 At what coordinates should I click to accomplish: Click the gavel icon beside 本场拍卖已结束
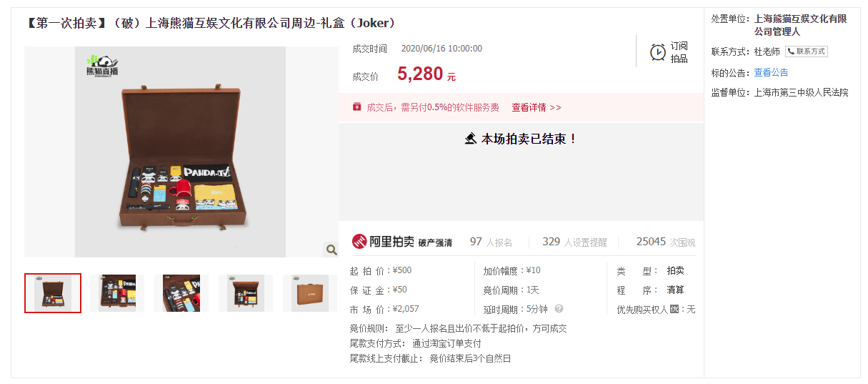click(x=471, y=139)
